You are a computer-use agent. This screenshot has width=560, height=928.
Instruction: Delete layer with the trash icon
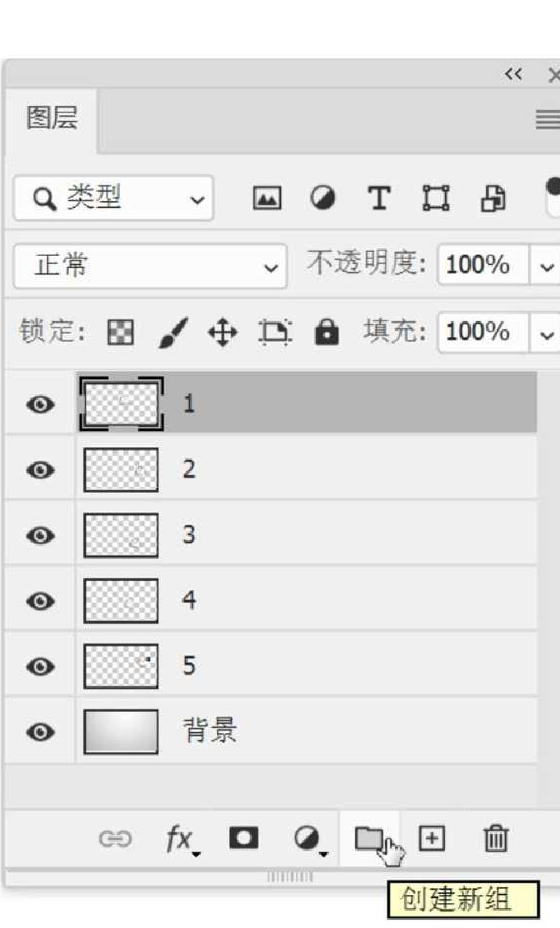(x=496, y=838)
